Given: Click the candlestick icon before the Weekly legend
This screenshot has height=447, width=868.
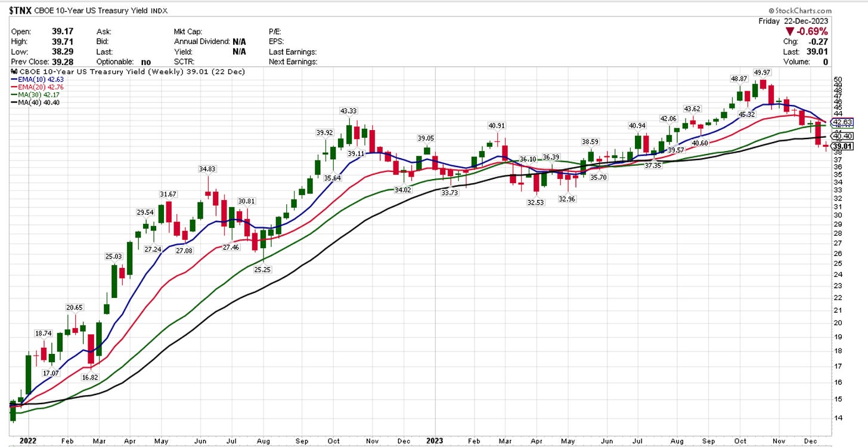Looking at the screenshot, I should pos(14,72).
